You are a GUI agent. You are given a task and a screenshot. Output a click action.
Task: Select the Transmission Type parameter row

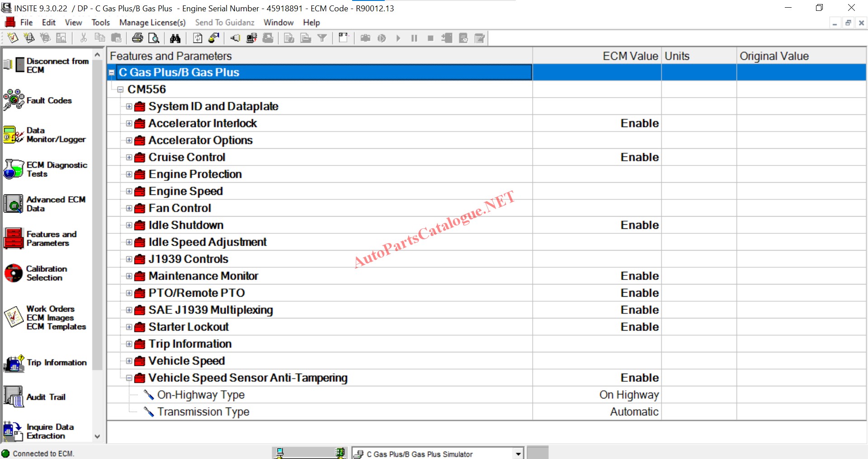(203, 412)
